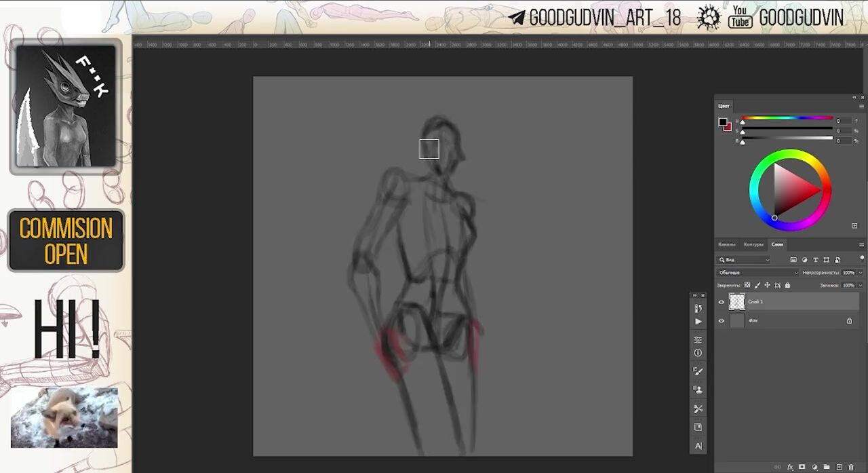
Task: Toggle visibility of the Фон layer
Action: pos(721,321)
